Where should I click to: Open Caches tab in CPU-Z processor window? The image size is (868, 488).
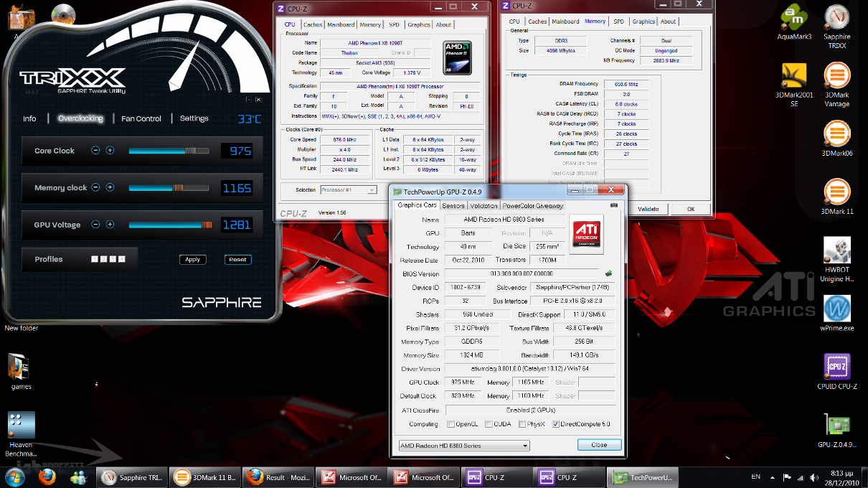pos(313,24)
